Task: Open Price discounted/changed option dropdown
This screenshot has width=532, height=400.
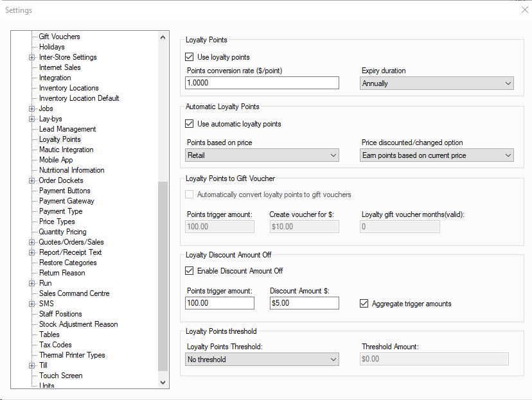Action: [x=437, y=155]
